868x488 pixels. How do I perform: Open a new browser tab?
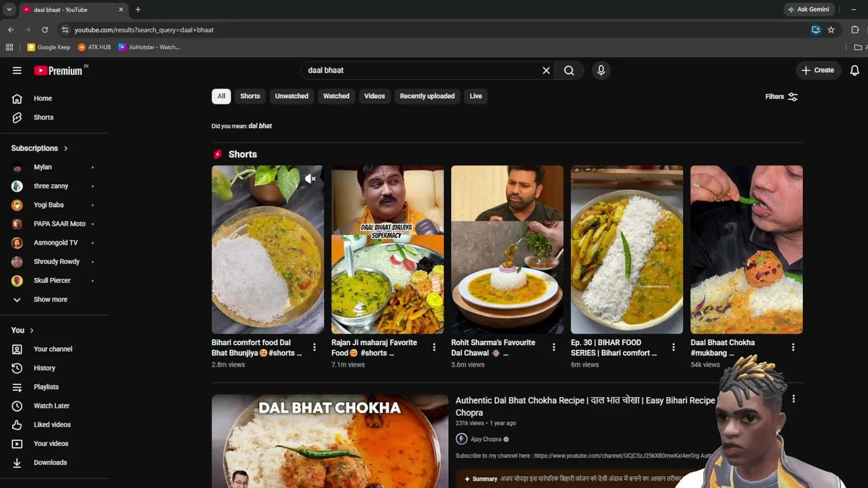point(138,9)
